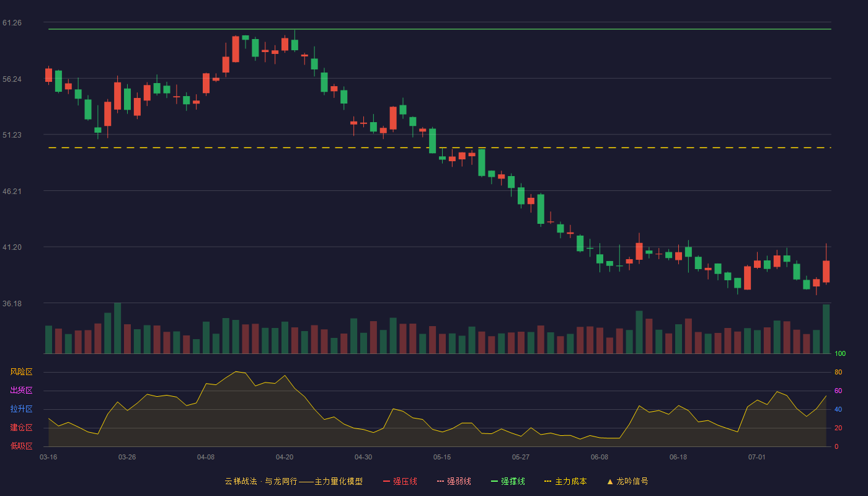Click the 80 value on the right axis

point(838,372)
